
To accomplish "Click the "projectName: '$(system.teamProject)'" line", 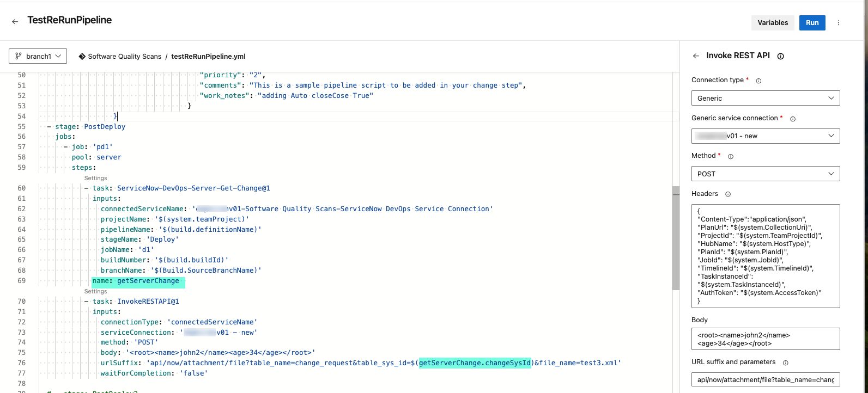I will coord(175,219).
